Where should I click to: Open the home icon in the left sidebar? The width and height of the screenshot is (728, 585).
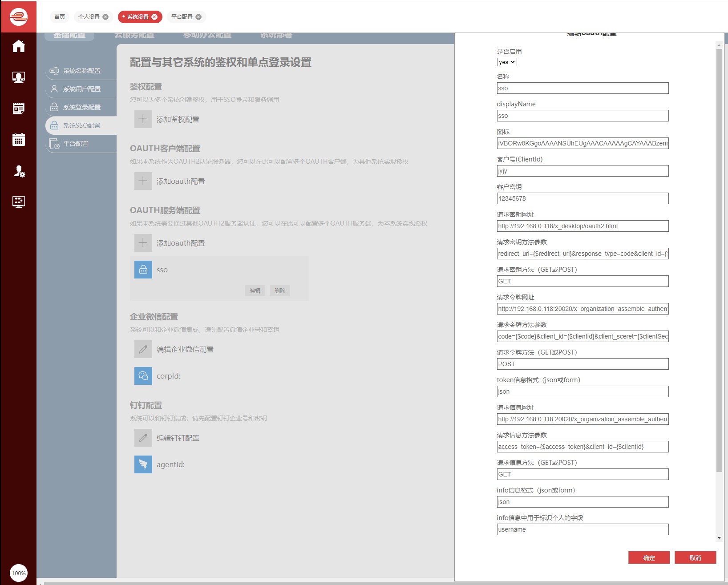pyautogui.click(x=19, y=46)
